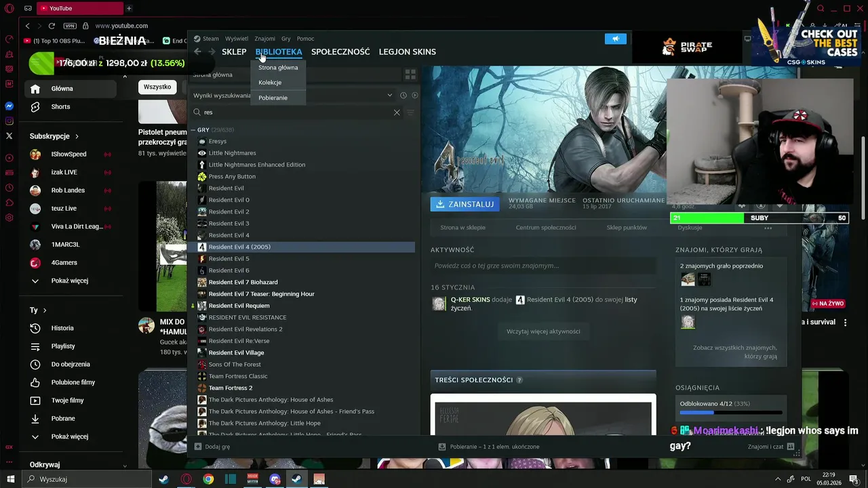This screenshot has width=868, height=488.
Task: Open Instagram in Opera sidebar
Action: click(9, 121)
